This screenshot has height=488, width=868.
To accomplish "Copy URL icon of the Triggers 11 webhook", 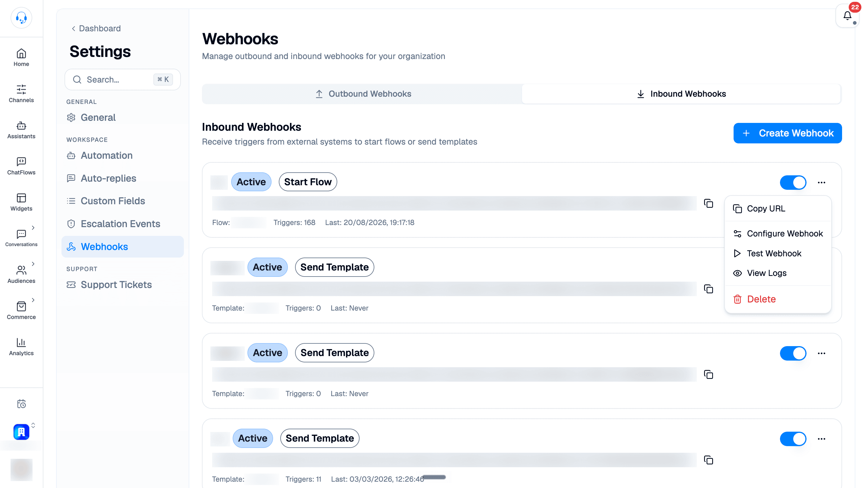I will [708, 460].
